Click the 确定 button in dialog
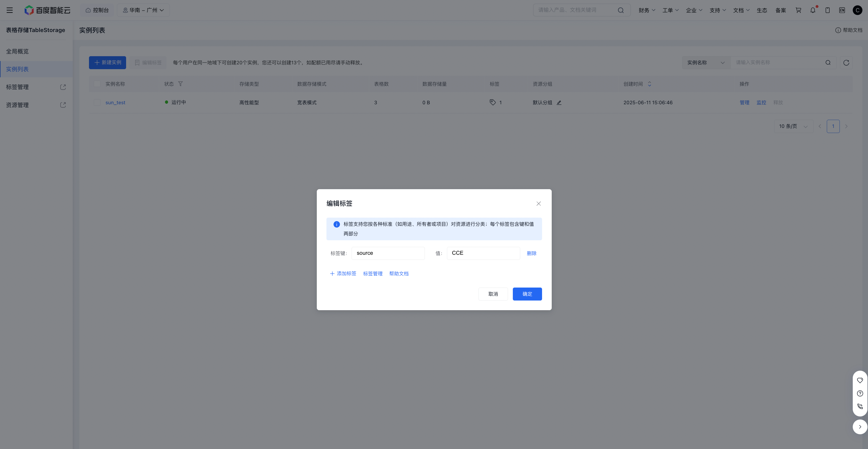 click(527, 294)
